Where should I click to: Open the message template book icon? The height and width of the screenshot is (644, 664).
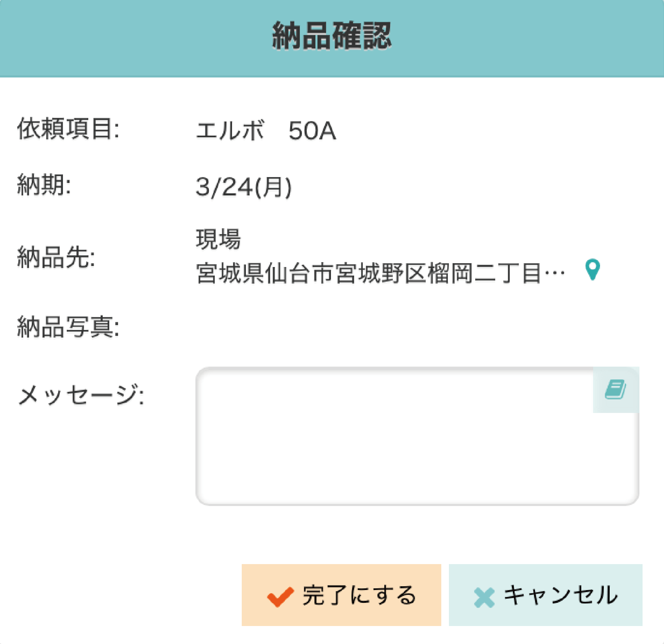pos(616,390)
